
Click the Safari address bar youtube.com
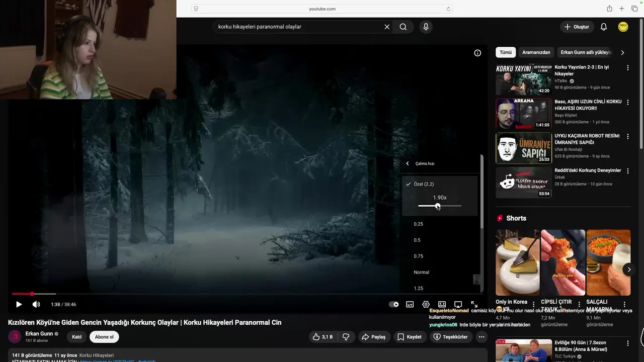(x=322, y=9)
